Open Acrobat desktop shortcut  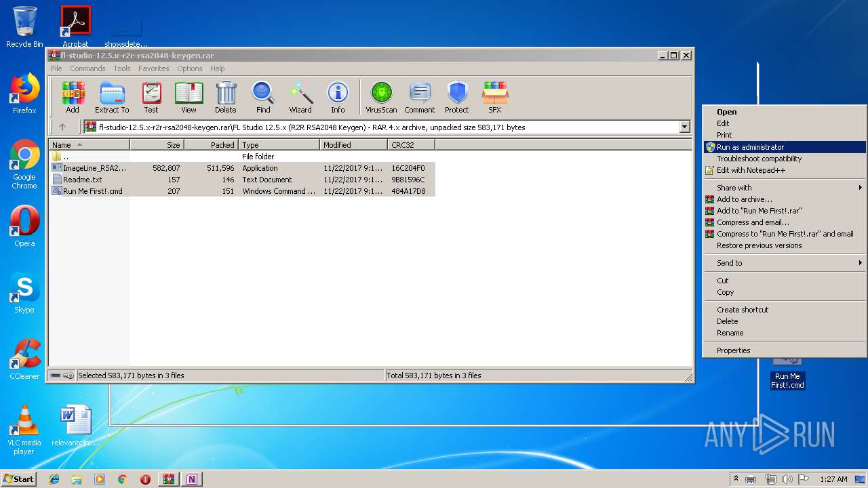click(75, 27)
